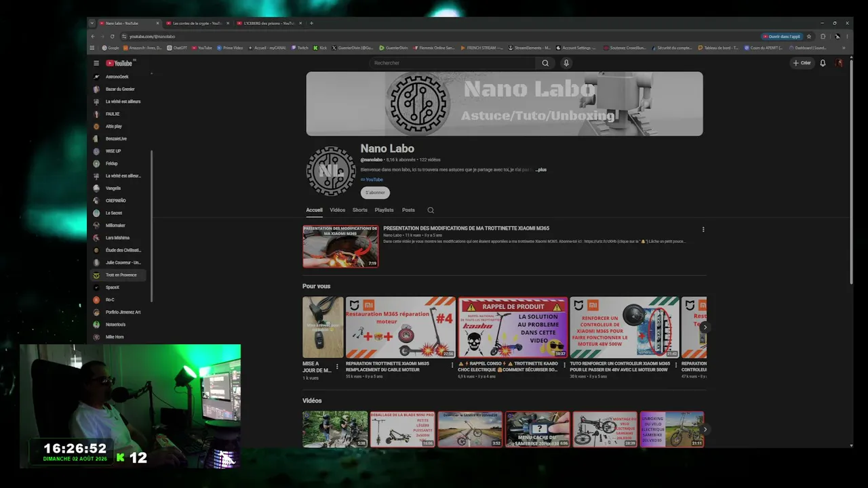The image size is (868, 488).
Task: Open the Google bookmark
Action: 111,48
